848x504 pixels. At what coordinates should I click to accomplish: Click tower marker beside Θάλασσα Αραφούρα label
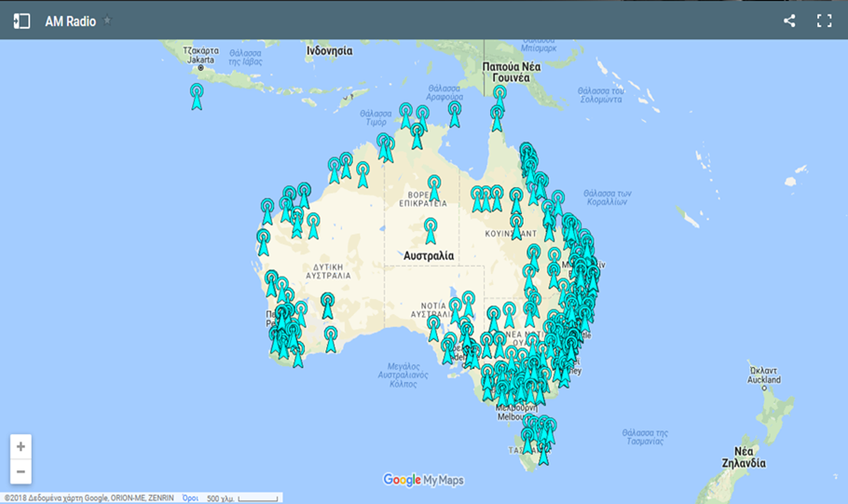[x=454, y=113]
